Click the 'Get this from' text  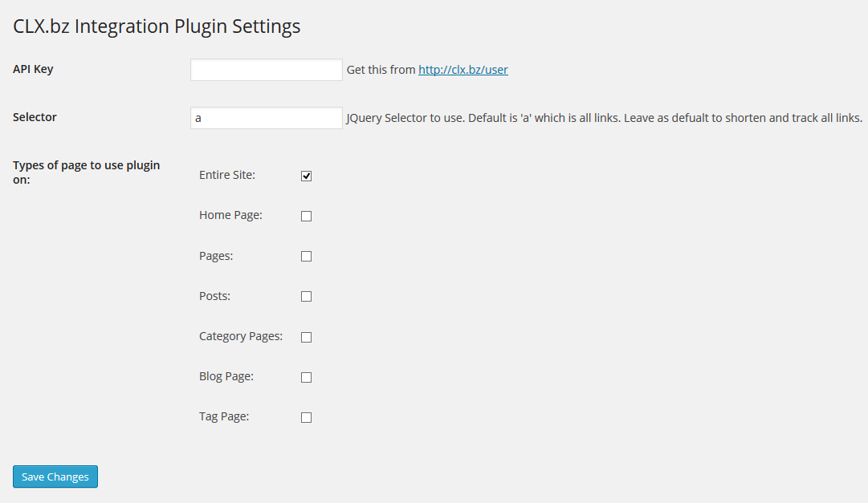point(381,70)
